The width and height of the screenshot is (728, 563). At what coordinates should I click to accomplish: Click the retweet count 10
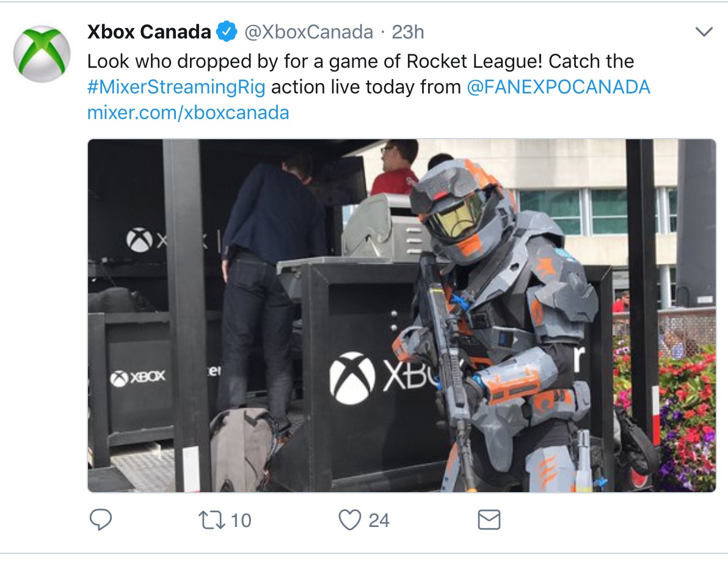point(241,520)
